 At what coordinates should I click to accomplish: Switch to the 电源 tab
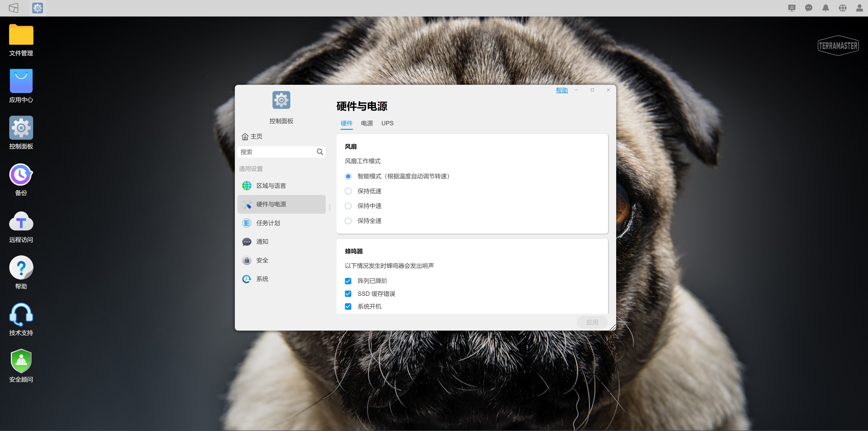coord(367,123)
